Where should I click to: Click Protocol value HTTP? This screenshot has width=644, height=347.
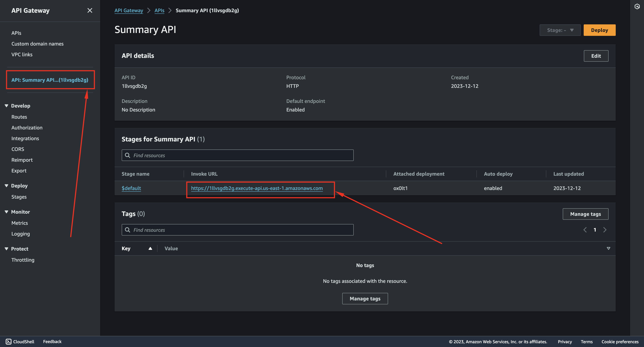(x=292, y=86)
